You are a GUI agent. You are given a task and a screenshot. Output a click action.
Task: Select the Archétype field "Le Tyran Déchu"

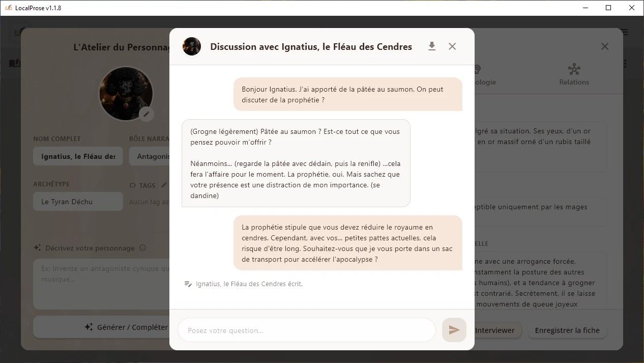(78, 202)
